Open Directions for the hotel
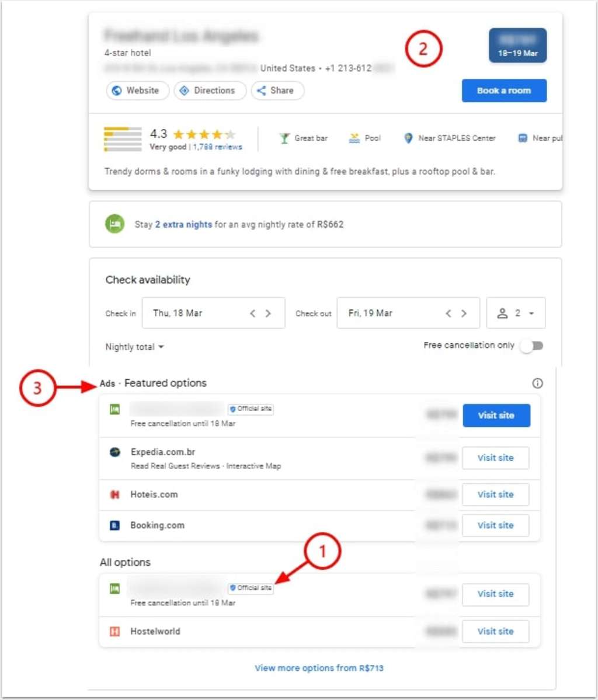The width and height of the screenshot is (598, 700). pos(209,90)
